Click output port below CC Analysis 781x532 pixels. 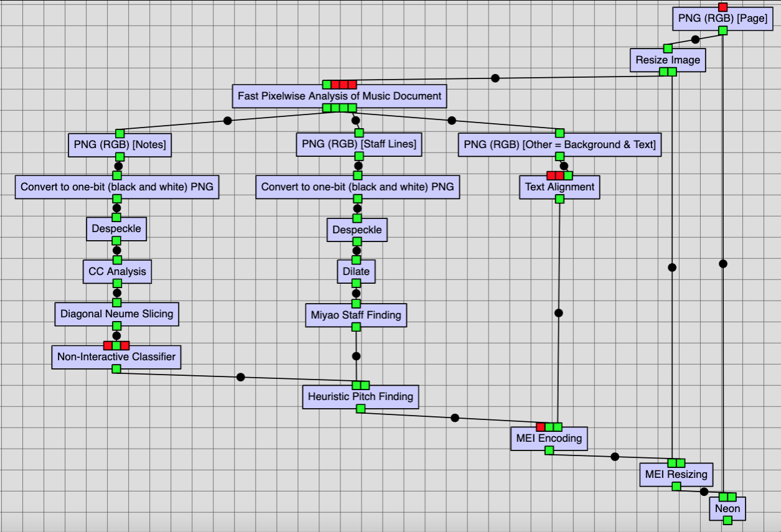(117, 283)
